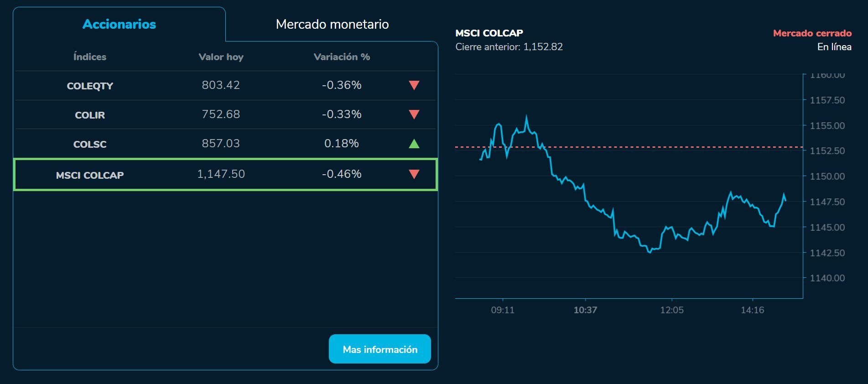Expand the Valor hoy column header
868x384 pixels.
pyautogui.click(x=221, y=57)
